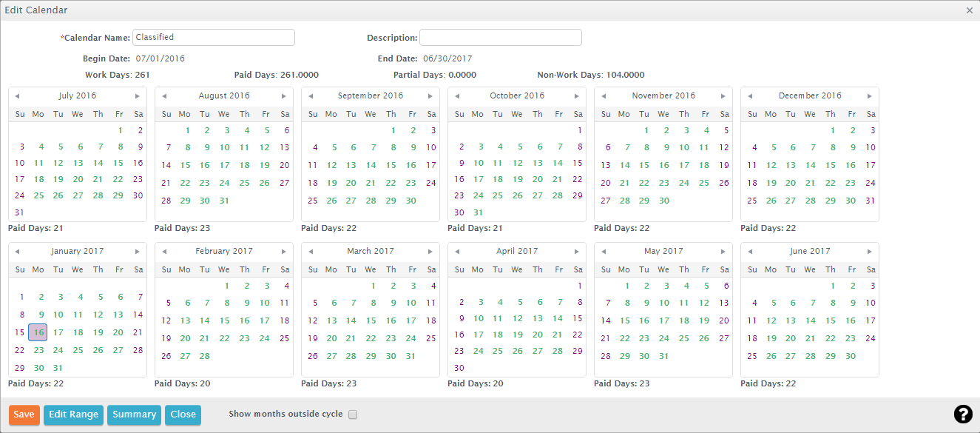Click previous arrow on June 2017 calendar
This screenshot has width=980, height=433.
point(749,252)
